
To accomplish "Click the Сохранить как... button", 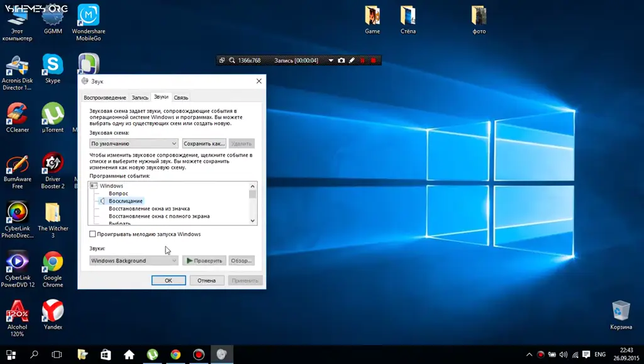I will pos(204,144).
